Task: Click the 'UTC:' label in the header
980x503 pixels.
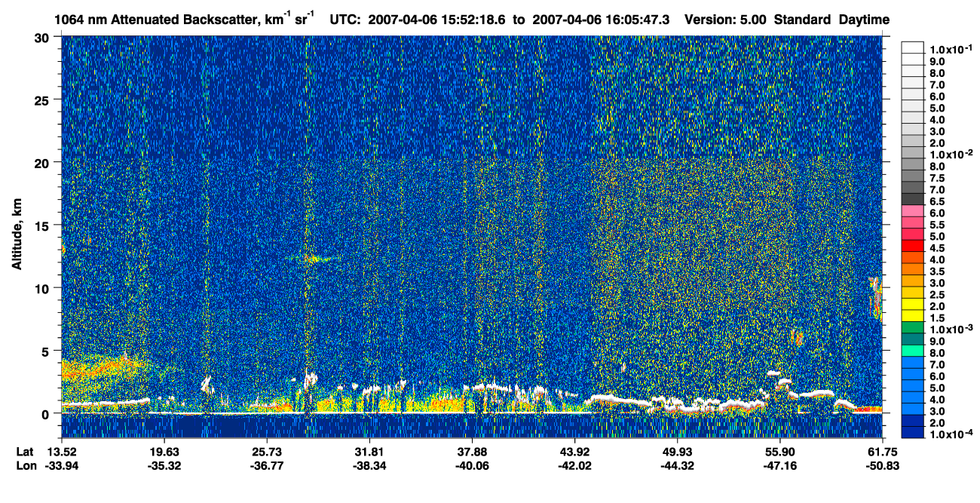Action: click(345, 20)
